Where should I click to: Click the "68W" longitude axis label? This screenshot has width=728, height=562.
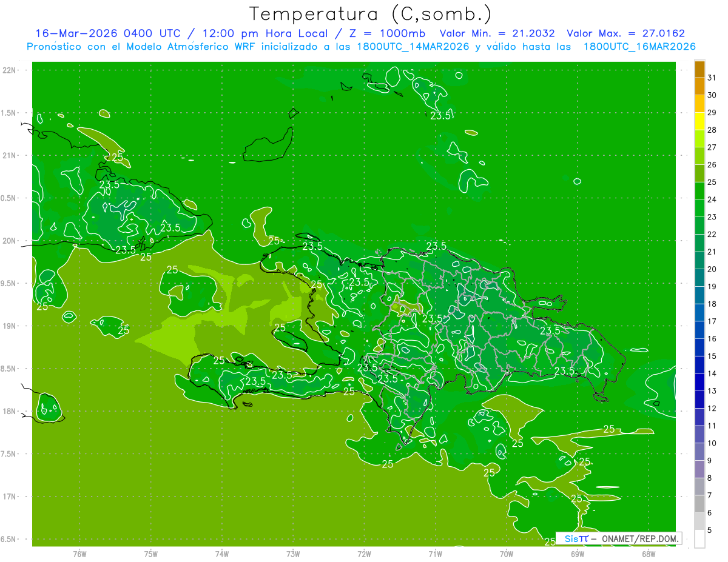649,554
